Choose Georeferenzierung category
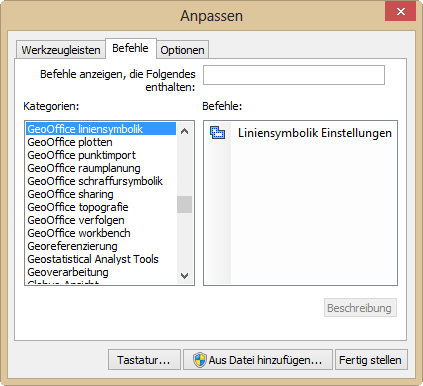Viewport: 423px width, 386px height. click(101, 246)
